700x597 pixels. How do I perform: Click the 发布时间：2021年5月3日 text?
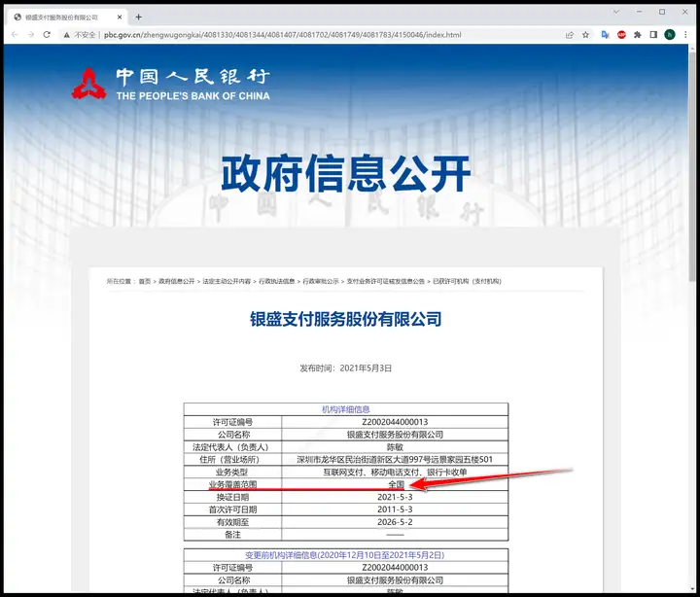346,369
